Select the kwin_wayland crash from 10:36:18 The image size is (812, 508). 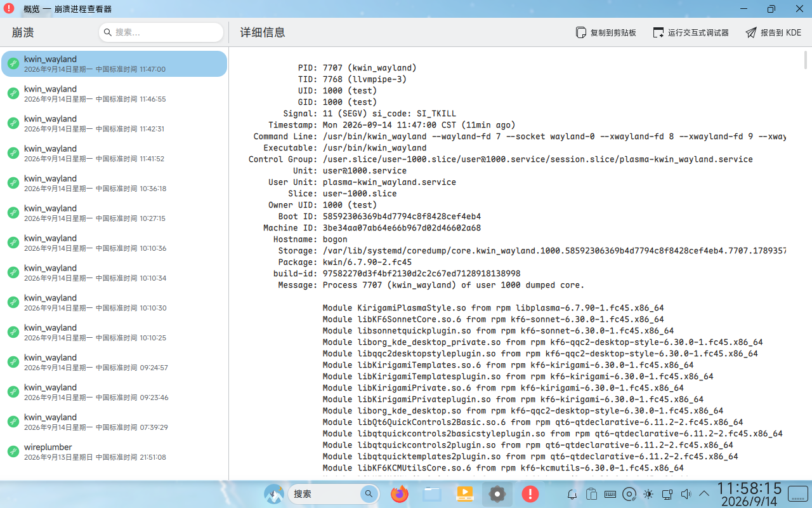pos(114,183)
